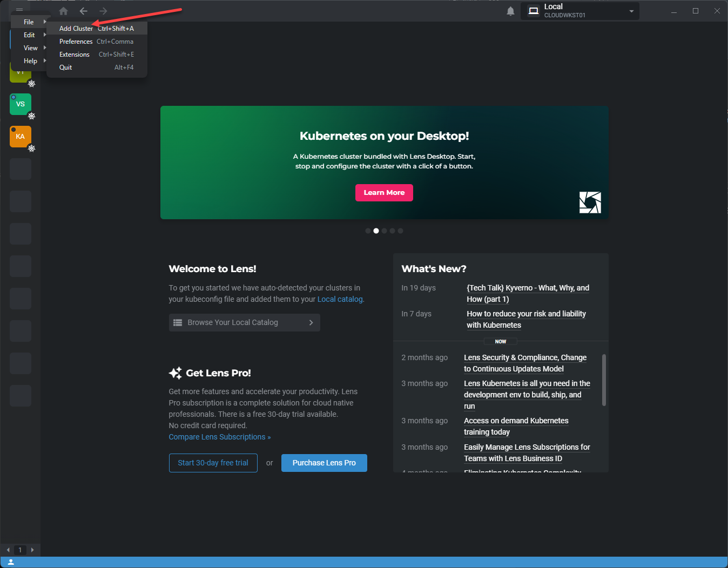Viewport: 728px width, 568px height.
Task: Click the What's New scrollbar
Action: pyautogui.click(x=604, y=380)
